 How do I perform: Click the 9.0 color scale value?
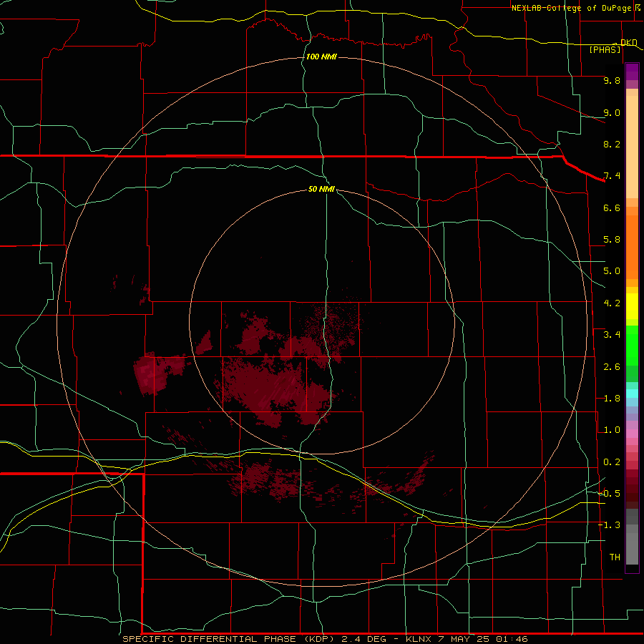tap(612, 112)
